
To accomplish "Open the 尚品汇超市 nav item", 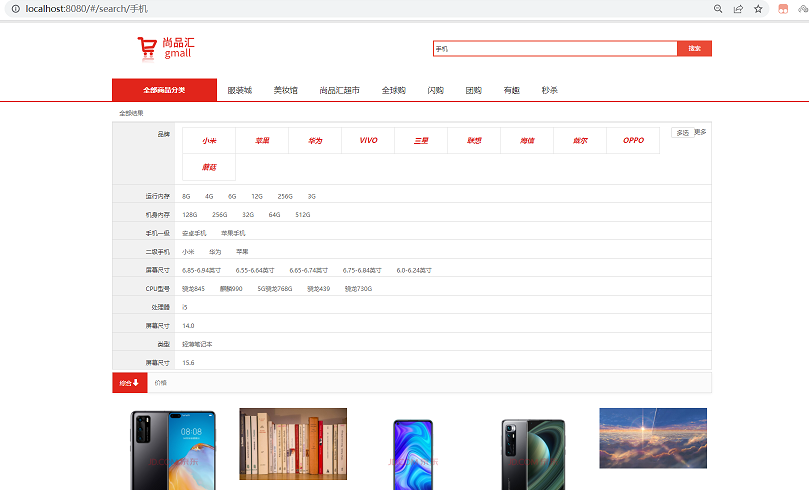I will 339,90.
